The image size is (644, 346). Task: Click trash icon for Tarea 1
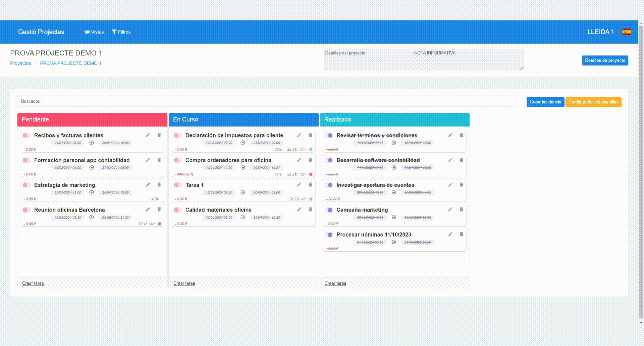click(x=310, y=185)
